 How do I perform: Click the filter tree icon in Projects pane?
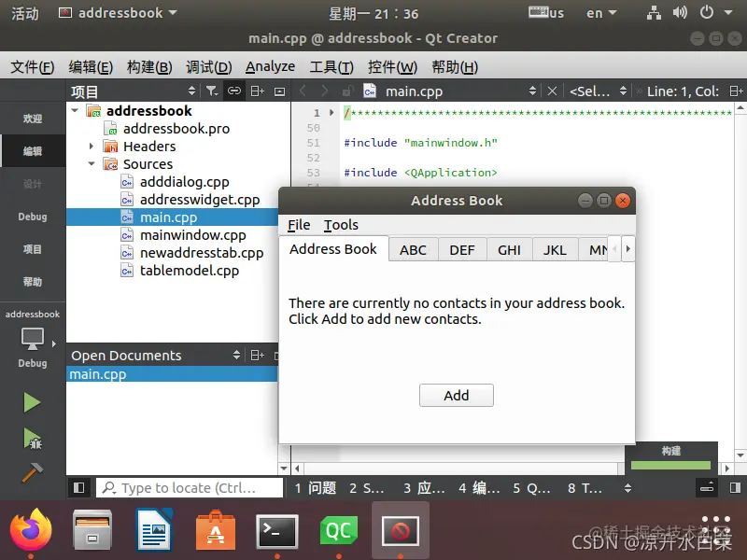click(212, 91)
